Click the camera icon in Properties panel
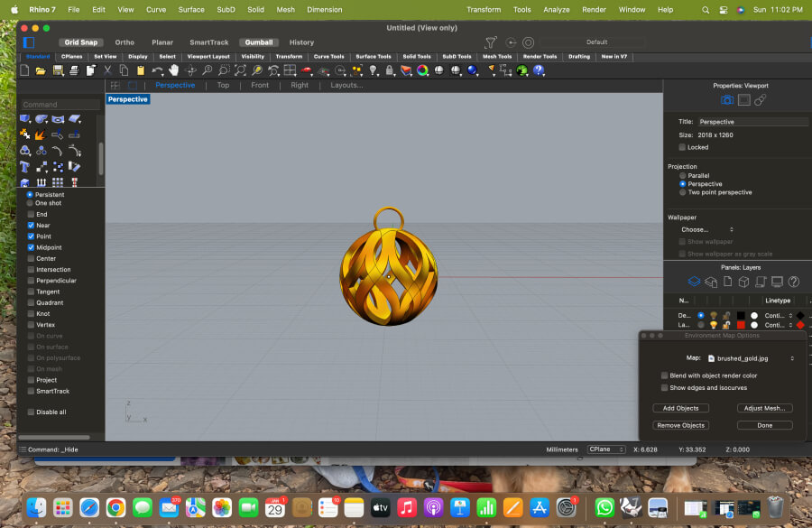Screen dimensions: 812x528 pyautogui.click(x=727, y=100)
